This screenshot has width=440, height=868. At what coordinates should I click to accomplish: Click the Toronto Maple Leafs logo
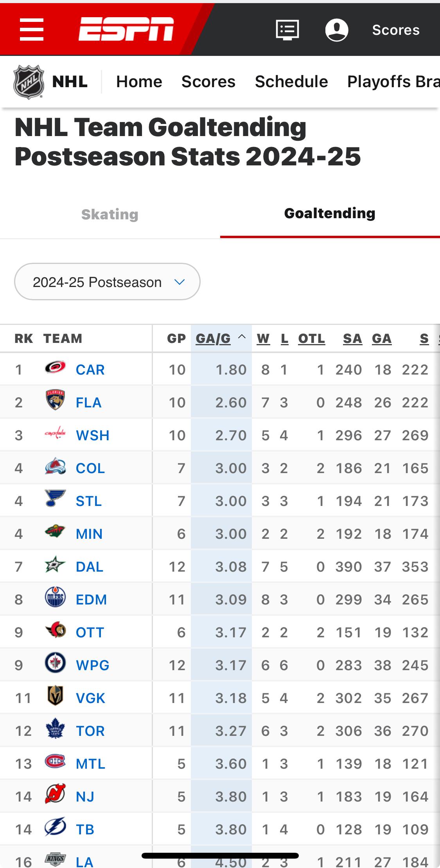point(55,729)
